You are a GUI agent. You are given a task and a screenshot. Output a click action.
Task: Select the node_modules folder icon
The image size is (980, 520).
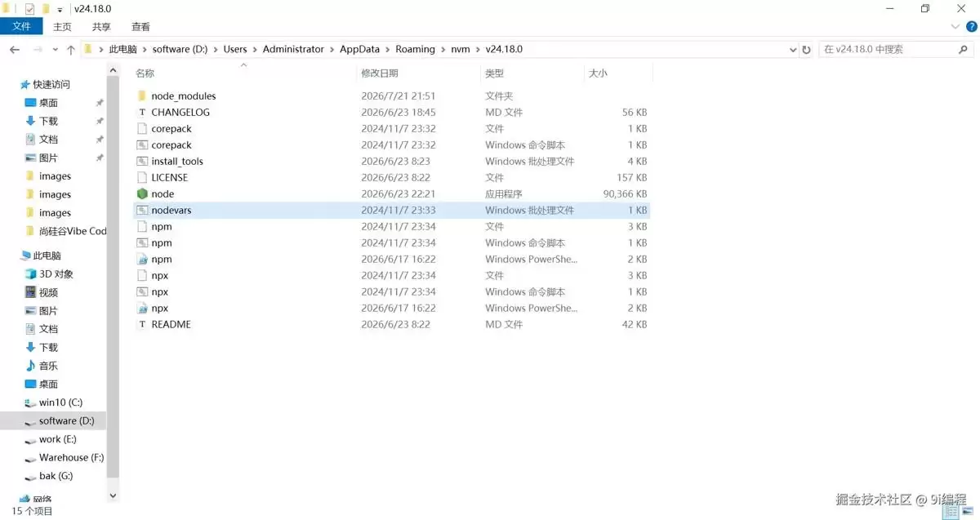coord(142,96)
